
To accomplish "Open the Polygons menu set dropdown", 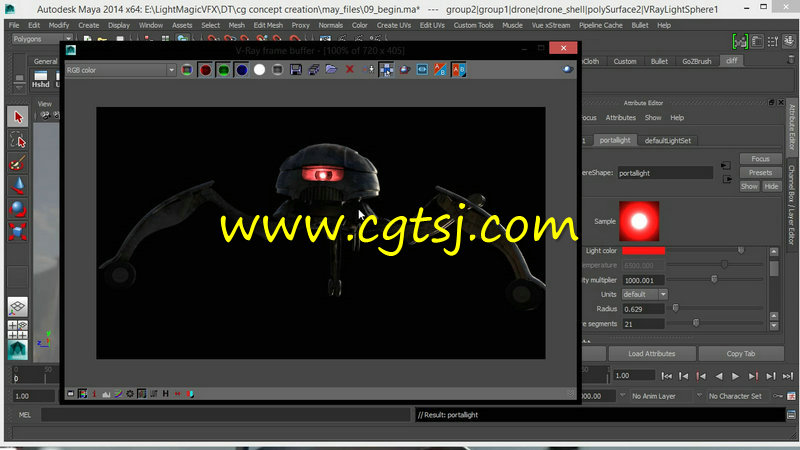I will [x=42, y=39].
